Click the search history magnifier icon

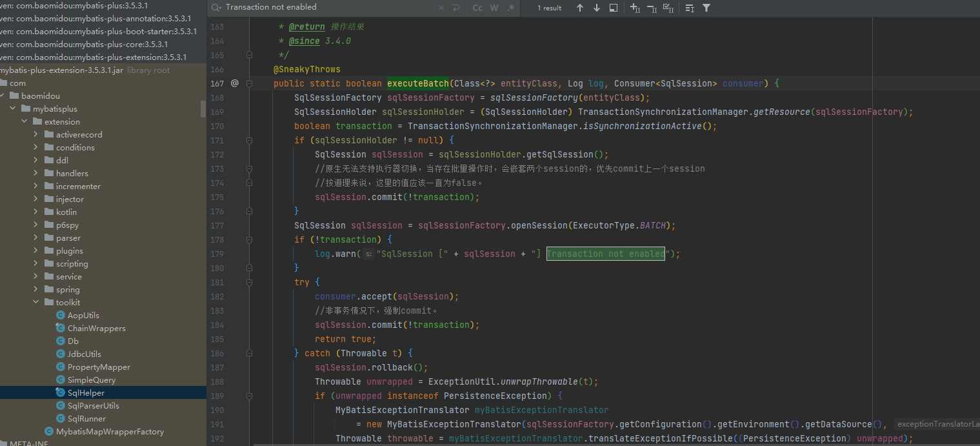pos(217,8)
